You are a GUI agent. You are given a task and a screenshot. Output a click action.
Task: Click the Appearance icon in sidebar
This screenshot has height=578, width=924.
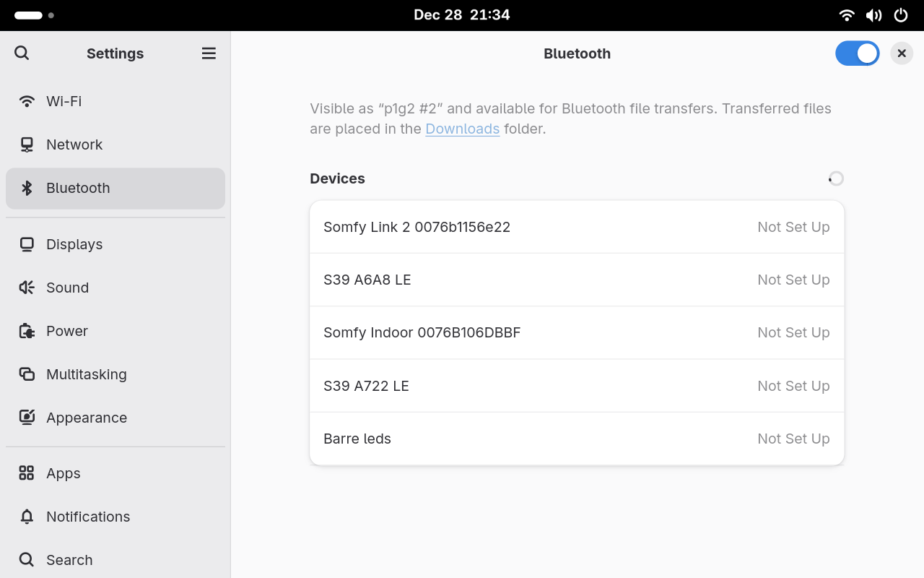coord(27,418)
